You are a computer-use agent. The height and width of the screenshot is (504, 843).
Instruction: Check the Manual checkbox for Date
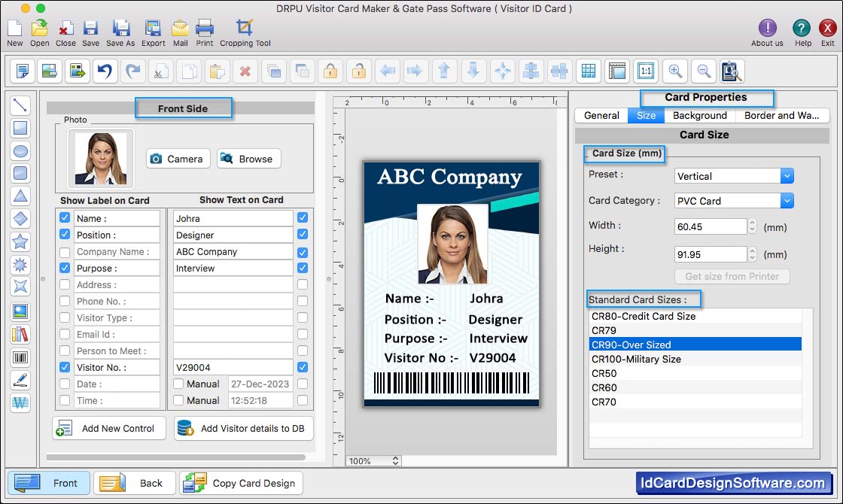click(178, 384)
